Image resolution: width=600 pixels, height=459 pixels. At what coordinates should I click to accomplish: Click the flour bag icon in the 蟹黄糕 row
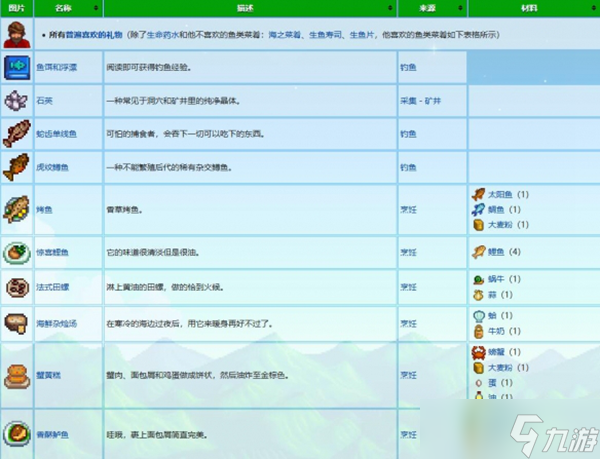pos(478,368)
